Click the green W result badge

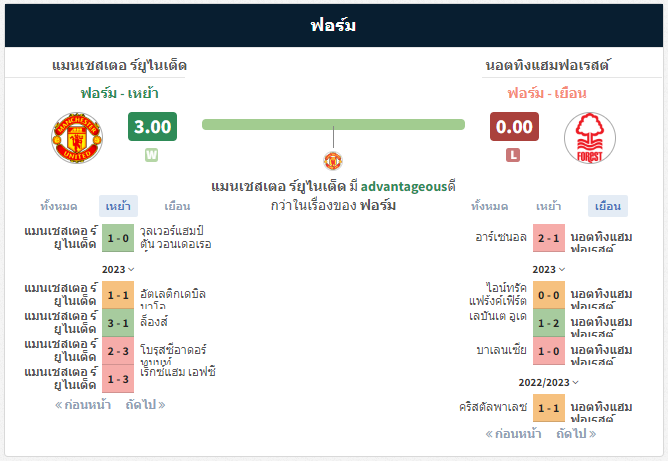pos(152,155)
